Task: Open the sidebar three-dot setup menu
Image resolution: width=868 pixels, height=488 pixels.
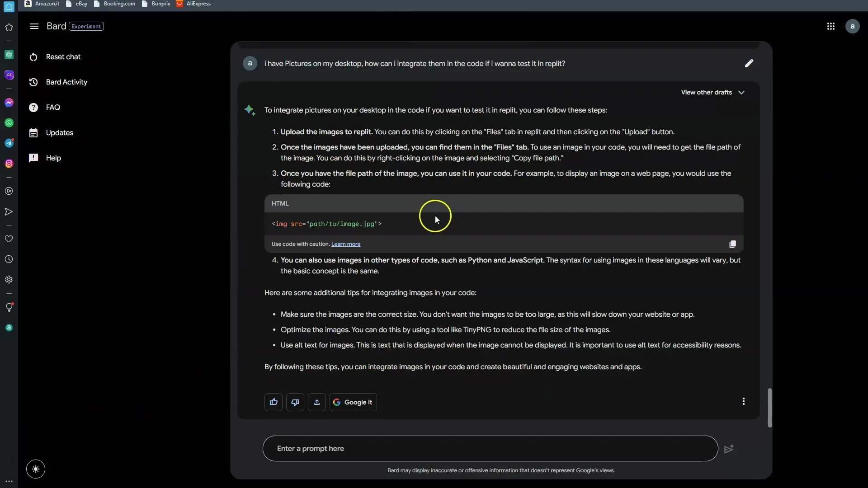Action: pyautogui.click(x=9, y=481)
